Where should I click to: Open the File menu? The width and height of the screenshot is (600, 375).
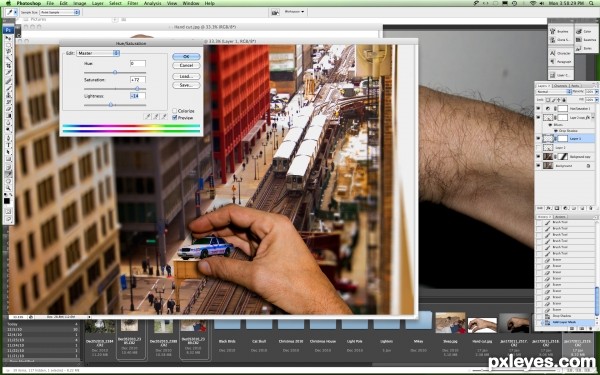[50, 3]
